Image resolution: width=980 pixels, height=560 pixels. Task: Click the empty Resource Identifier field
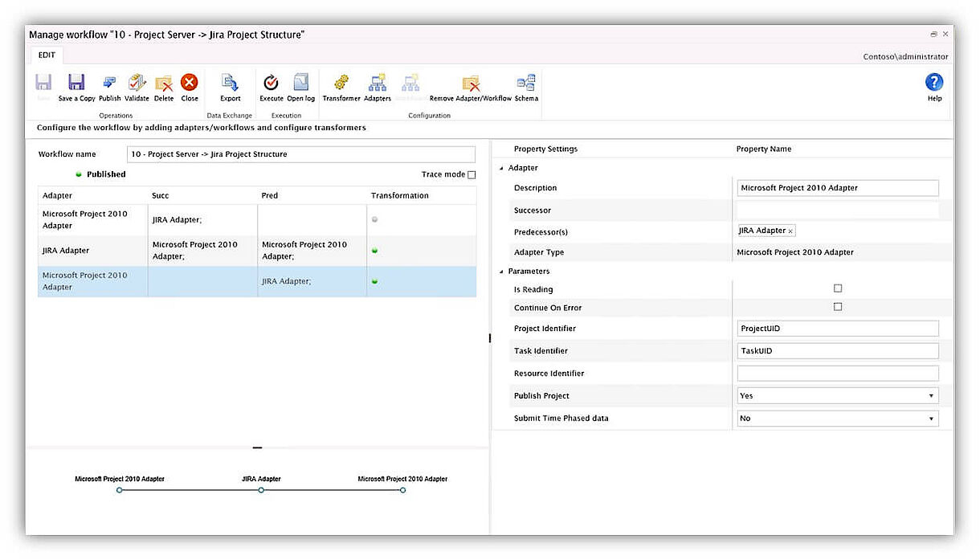tap(838, 373)
